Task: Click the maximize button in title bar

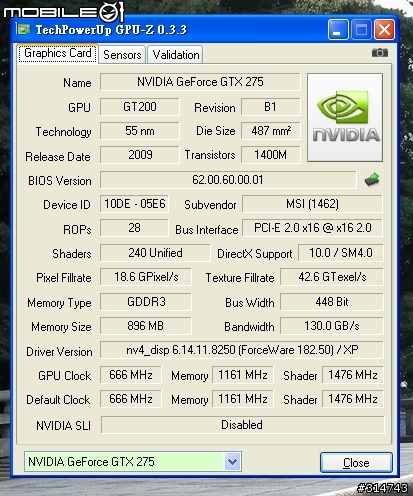Action: tap(361, 30)
